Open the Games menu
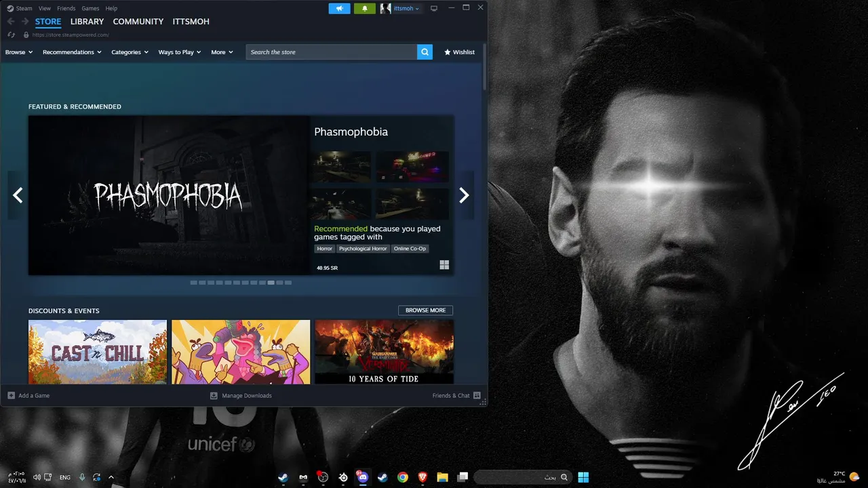Viewport: 868px width, 488px height. [x=90, y=8]
